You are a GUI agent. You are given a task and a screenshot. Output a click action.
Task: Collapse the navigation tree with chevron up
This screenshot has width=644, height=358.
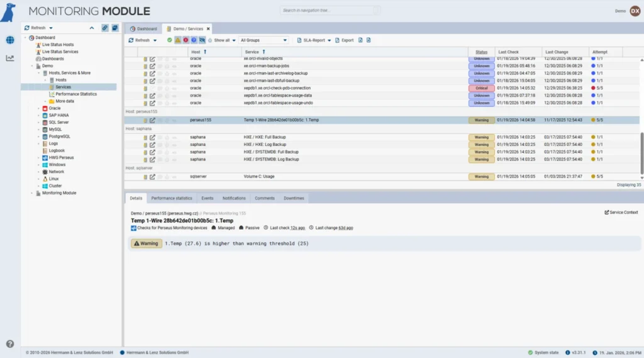92,28
